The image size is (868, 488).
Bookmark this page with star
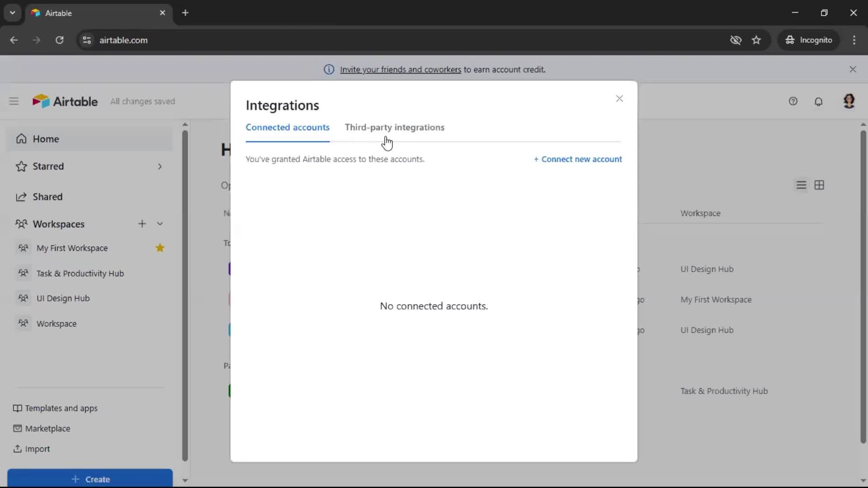[756, 40]
